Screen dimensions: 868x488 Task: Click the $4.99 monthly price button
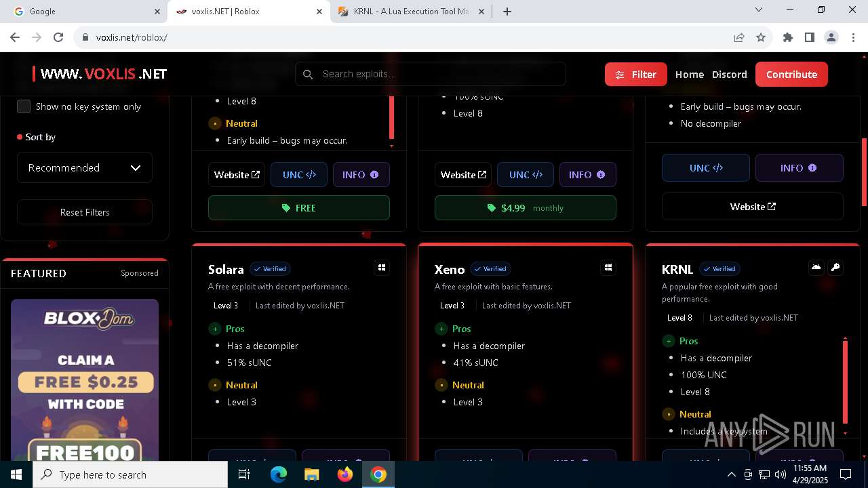click(x=526, y=208)
